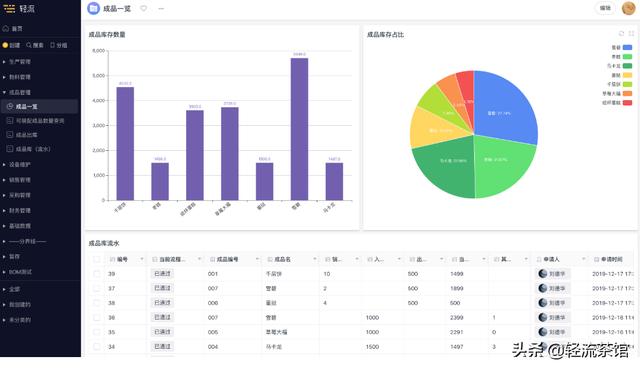The image size is (640, 369).
Task: Tick the checkbox for row number 39
Action: click(97, 274)
